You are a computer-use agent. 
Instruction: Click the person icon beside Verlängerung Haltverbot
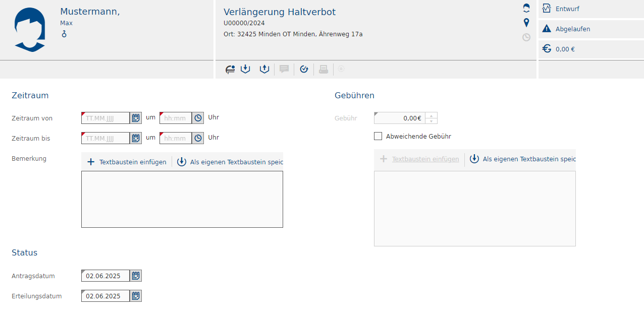(x=526, y=8)
